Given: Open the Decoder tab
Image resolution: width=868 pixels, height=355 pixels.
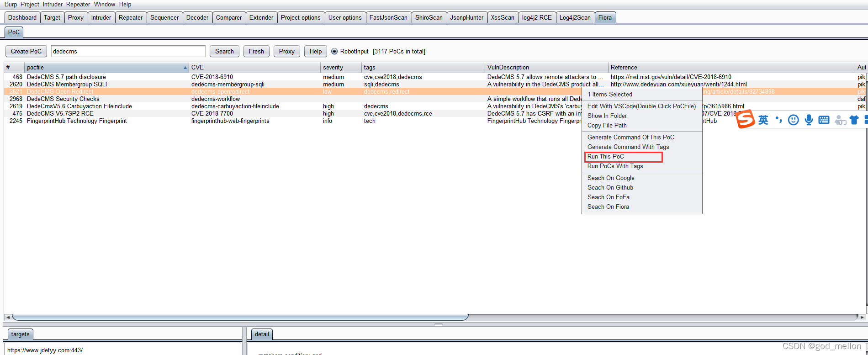Looking at the screenshot, I should [197, 17].
